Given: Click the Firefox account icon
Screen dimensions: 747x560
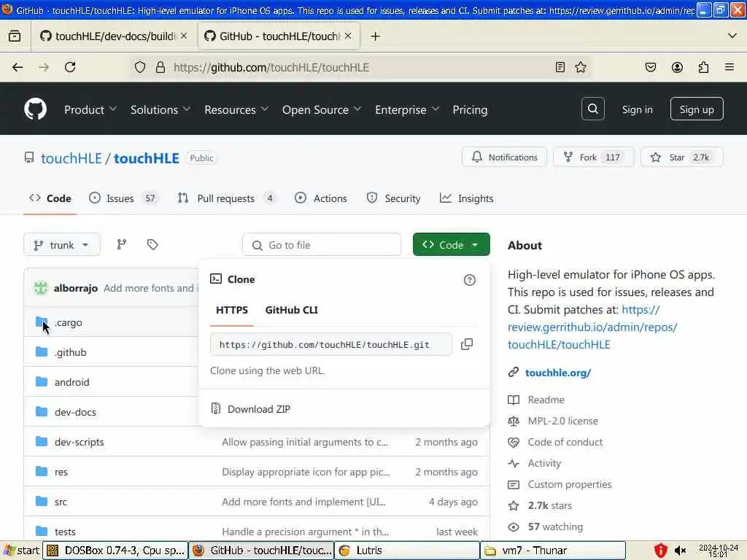Looking at the screenshot, I should [x=677, y=67].
